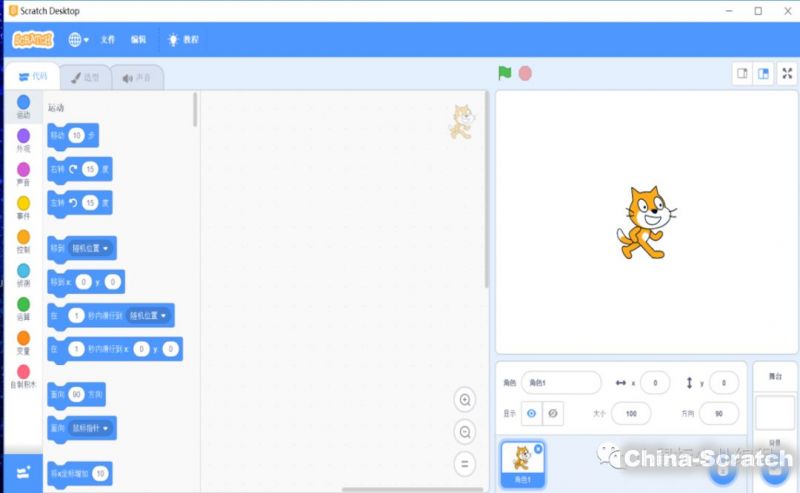Switch to large stage layout
The width and height of the screenshot is (800, 493).
(x=763, y=73)
